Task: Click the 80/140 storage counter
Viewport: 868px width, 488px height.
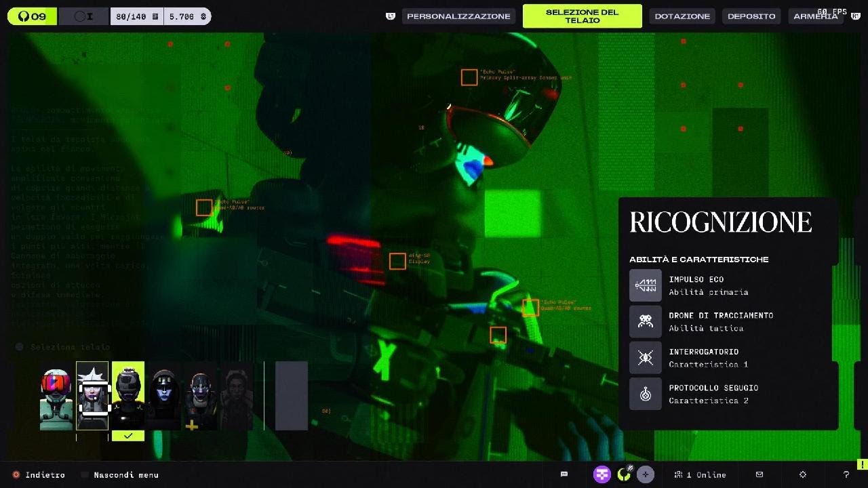Action: [x=137, y=16]
